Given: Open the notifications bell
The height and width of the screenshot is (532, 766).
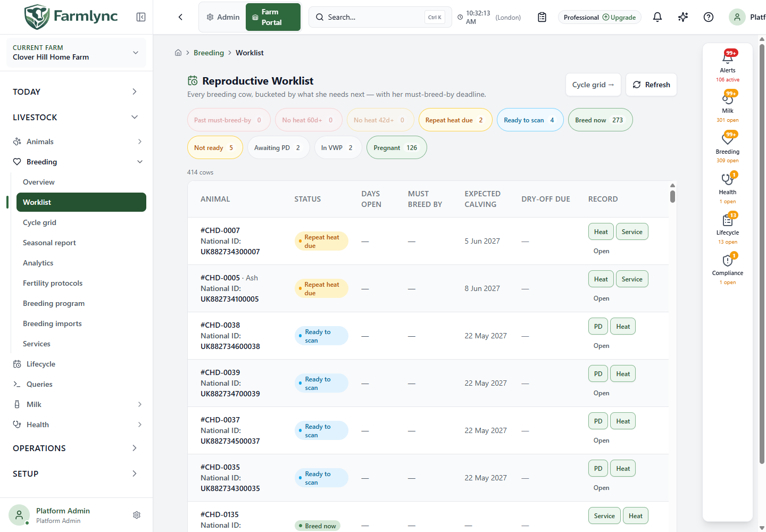Looking at the screenshot, I should pos(657,17).
